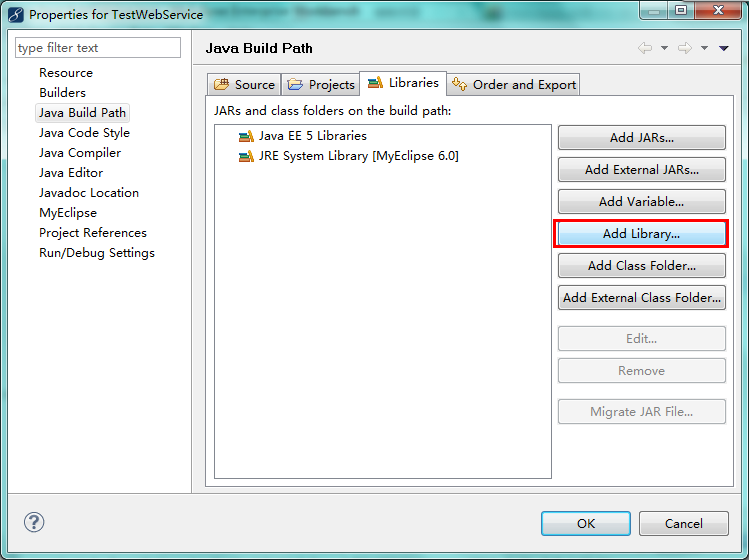Close the Properties for TestWebService dialog

pyautogui.click(x=718, y=10)
